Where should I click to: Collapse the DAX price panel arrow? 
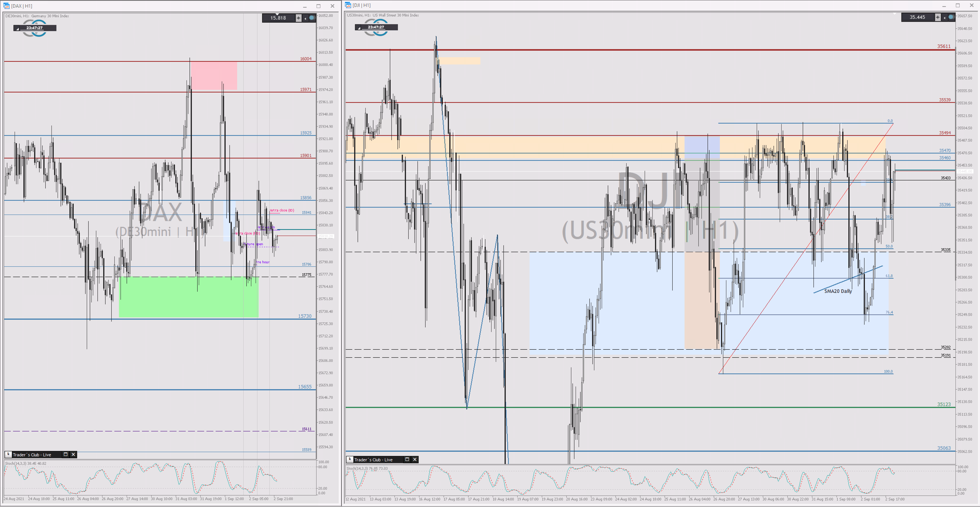pyautogui.click(x=305, y=18)
